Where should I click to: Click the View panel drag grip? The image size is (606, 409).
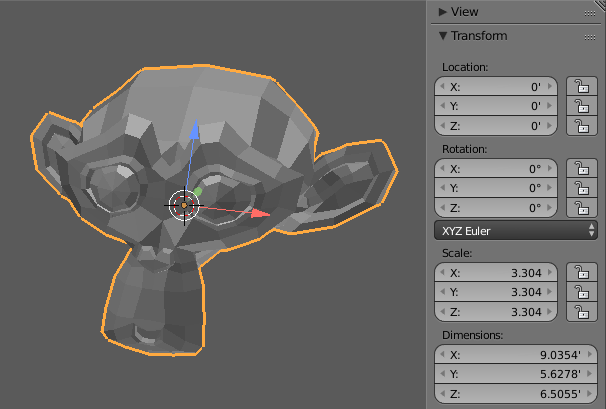pyautogui.click(x=590, y=14)
